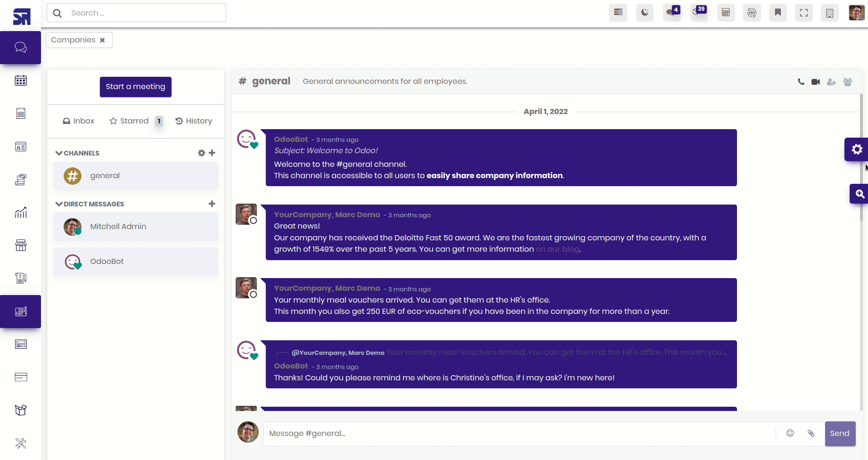This screenshot has width=868, height=460.
Task: Add a new direct message plus icon
Action: (212, 204)
